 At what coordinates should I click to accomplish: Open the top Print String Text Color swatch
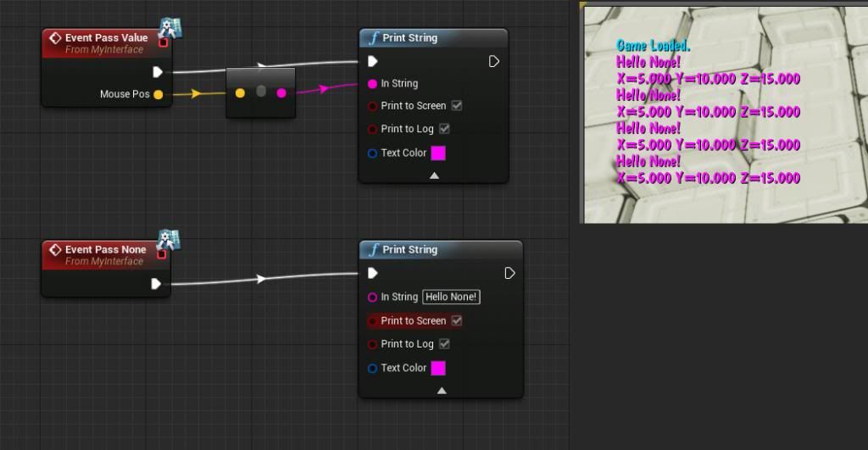[438, 153]
